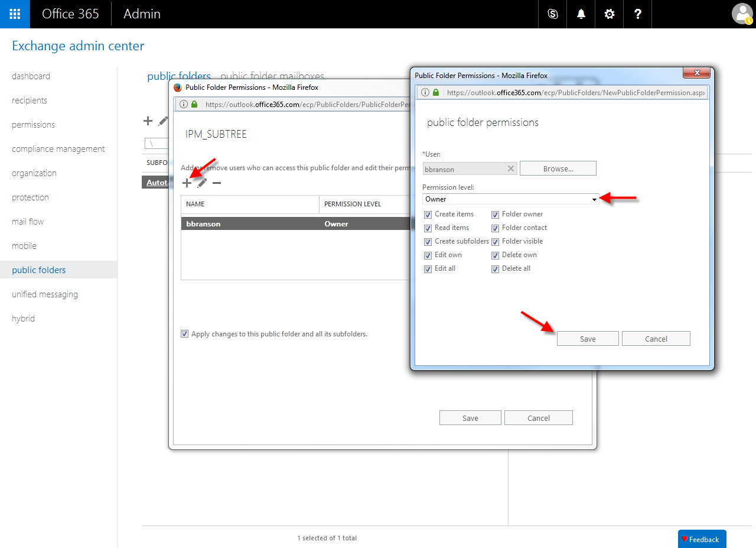
Task: Click Cancel in the front permissions window
Action: [x=656, y=339]
